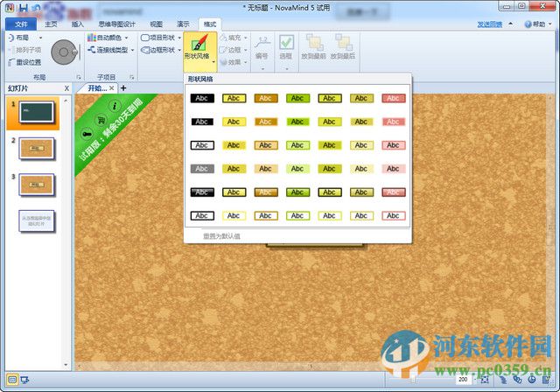The image size is (560, 392).
Task: Save the document with the floppy disk icon
Action: 24,8
